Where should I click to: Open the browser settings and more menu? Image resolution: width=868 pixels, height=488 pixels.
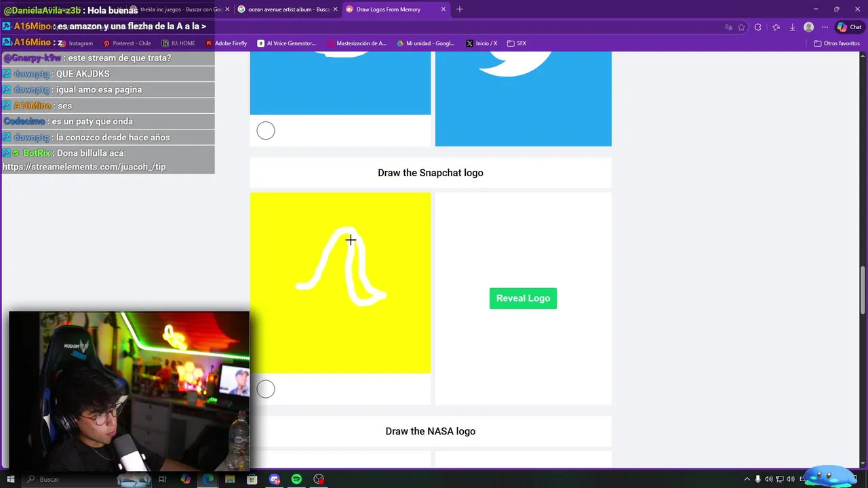point(825,27)
